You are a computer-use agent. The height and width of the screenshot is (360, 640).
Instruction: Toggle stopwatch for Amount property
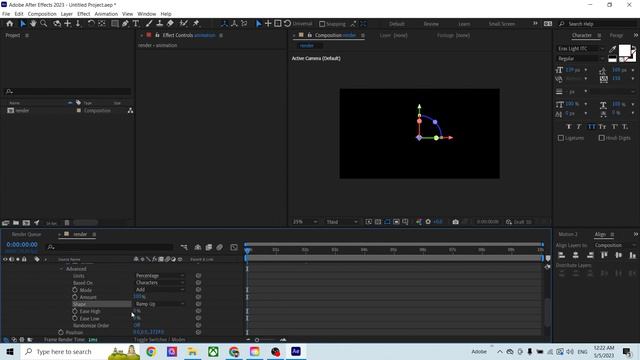coord(75,297)
